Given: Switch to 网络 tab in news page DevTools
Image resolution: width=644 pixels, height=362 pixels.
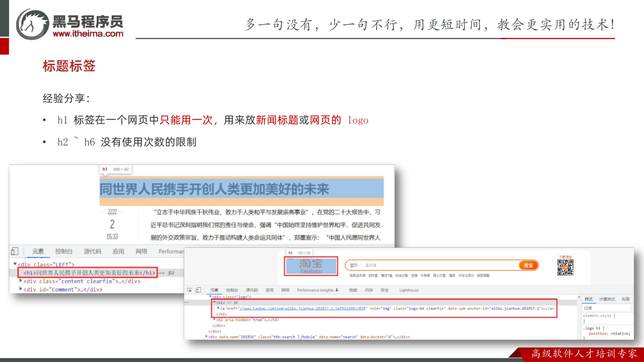Looking at the screenshot, I should 141,251.
